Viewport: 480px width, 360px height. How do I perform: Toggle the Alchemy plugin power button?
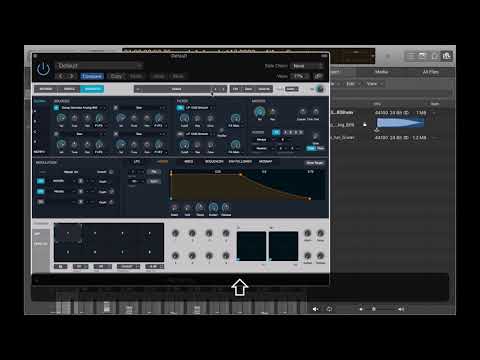point(43,69)
